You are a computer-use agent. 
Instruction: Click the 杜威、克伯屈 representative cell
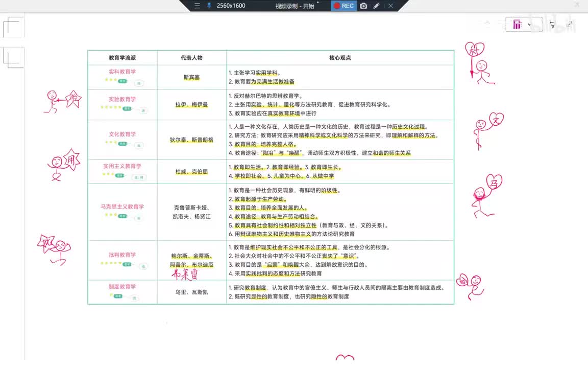(x=191, y=172)
